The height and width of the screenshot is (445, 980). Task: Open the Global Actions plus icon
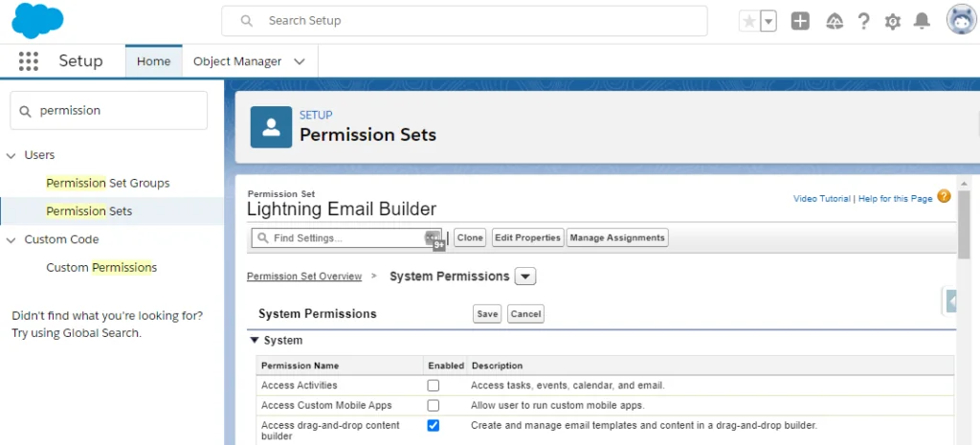pos(800,21)
